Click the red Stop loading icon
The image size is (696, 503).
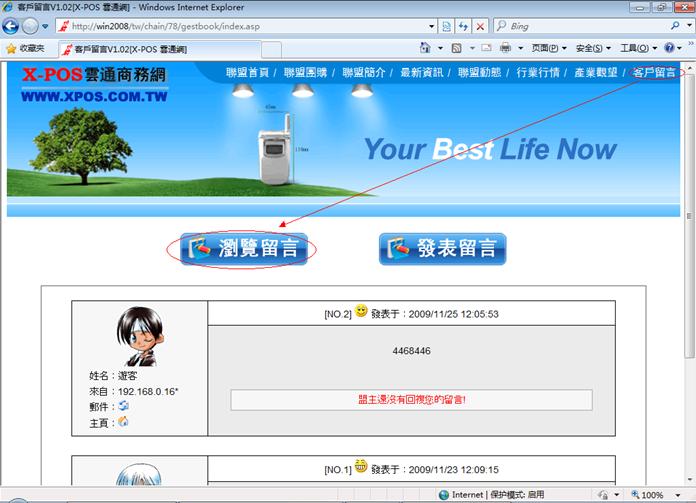[480, 26]
